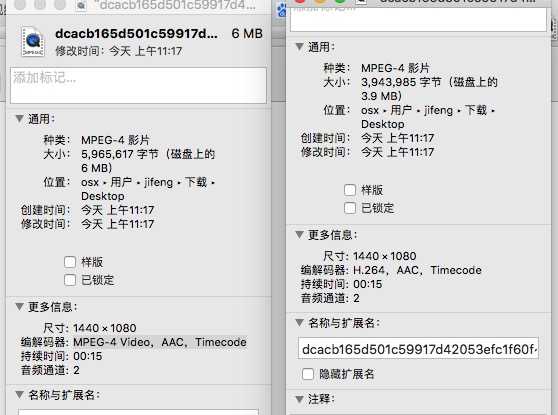Collapse the 名称与扩展名 section in left window
Viewport: 558px width, 415px height.
tap(20, 394)
